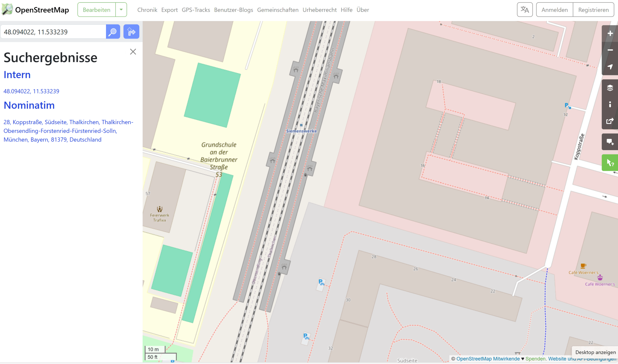Click the zoom out minus button

click(x=610, y=50)
